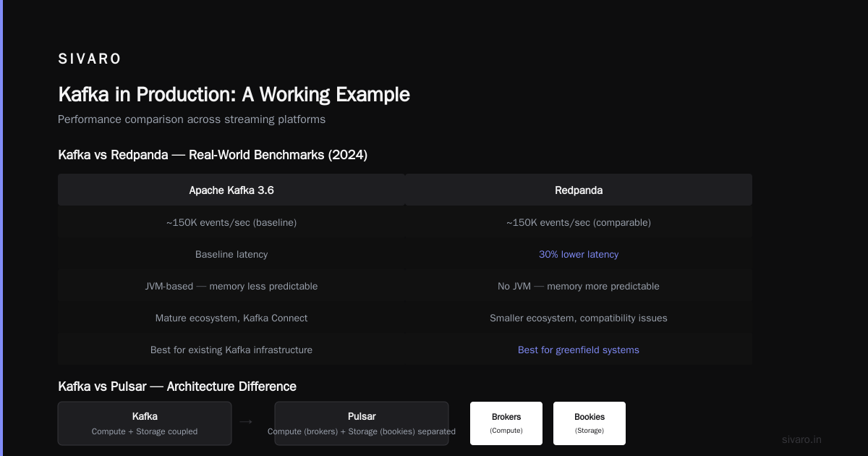This screenshot has width=868, height=456.
Task: Click 'Mature ecosystem, Kafka Connect' cell
Action: [231, 318]
